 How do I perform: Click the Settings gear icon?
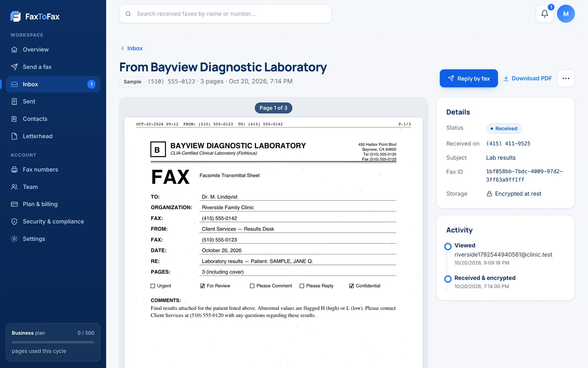tap(14, 239)
